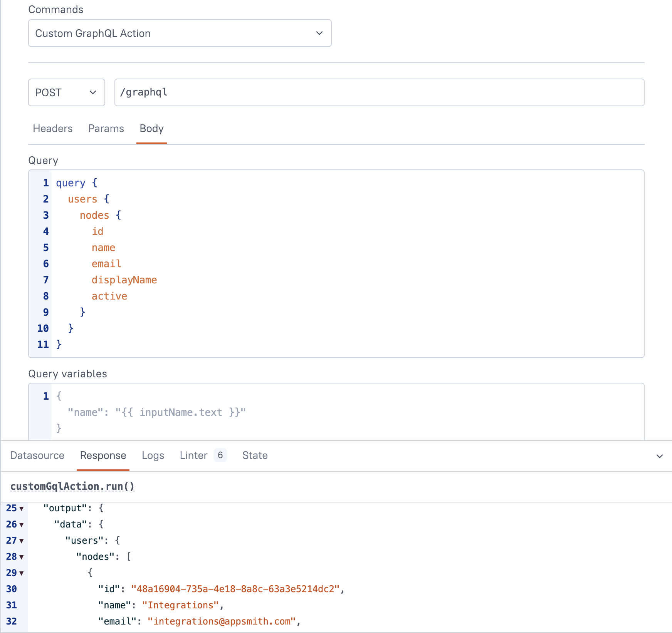Switch to the Params tab

pos(106,129)
